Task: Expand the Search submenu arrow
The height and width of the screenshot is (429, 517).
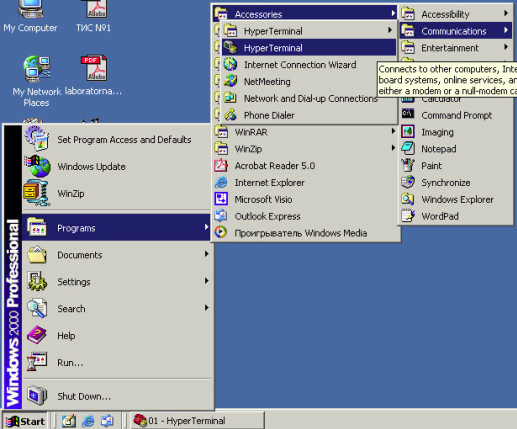Action: (206, 308)
